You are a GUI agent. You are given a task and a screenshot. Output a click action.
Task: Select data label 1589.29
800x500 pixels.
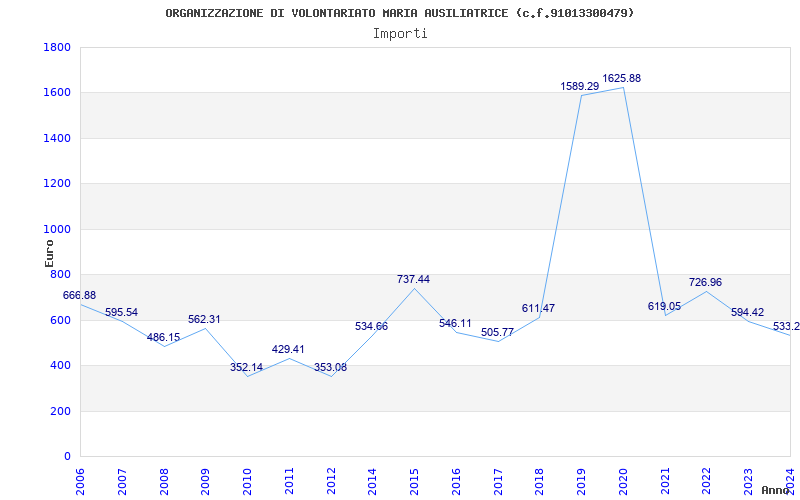[x=580, y=86]
